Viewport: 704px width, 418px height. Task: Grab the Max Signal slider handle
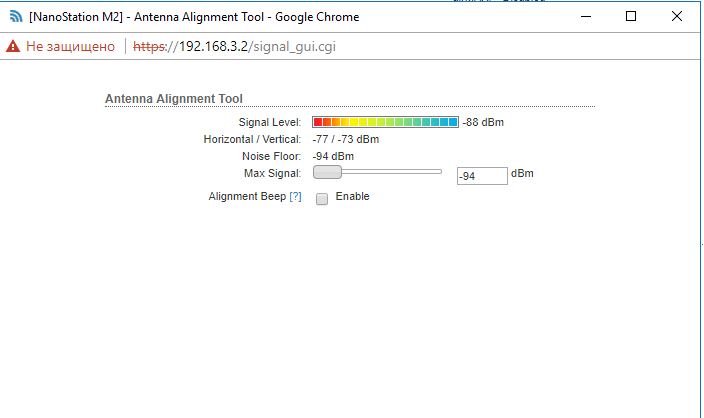(x=327, y=172)
